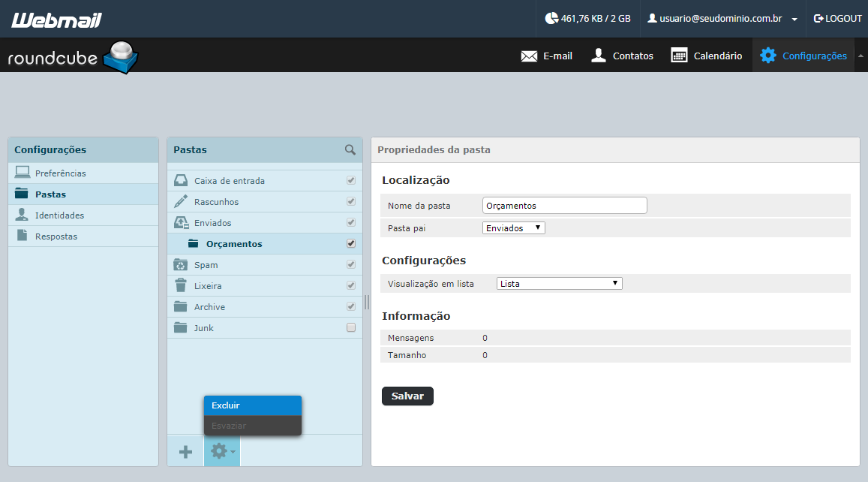This screenshot has height=482, width=868.
Task: Open folder actions gear menu
Action: [222, 451]
